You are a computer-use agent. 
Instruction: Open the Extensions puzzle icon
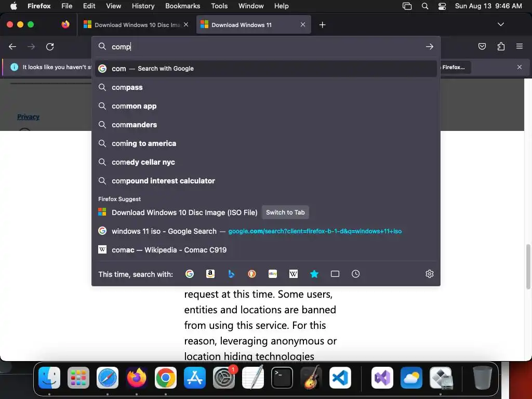(x=501, y=46)
